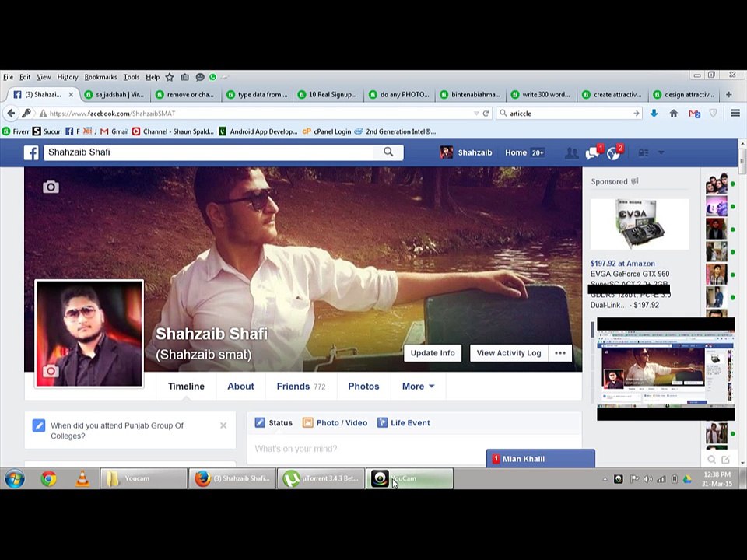Screen dimensions: 747x560
Task: Click the Shahzaib profile link in header
Action: pyautogui.click(x=466, y=152)
